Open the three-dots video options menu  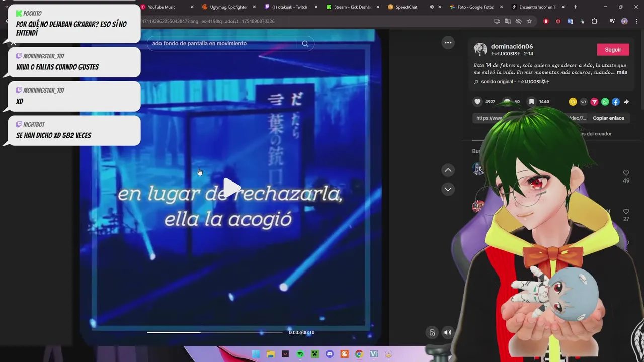click(448, 43)
